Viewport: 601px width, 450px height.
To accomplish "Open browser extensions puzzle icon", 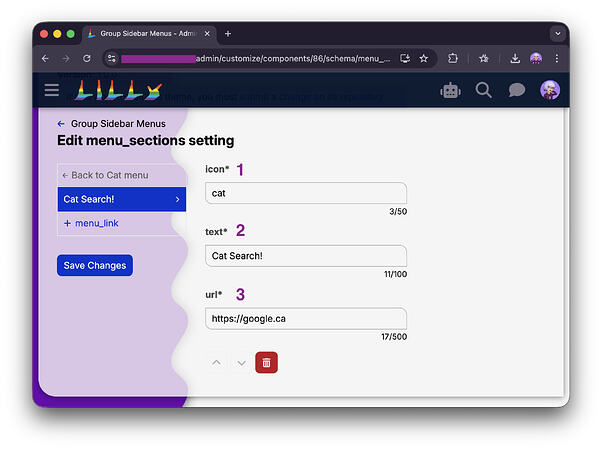I will (453, 58).
